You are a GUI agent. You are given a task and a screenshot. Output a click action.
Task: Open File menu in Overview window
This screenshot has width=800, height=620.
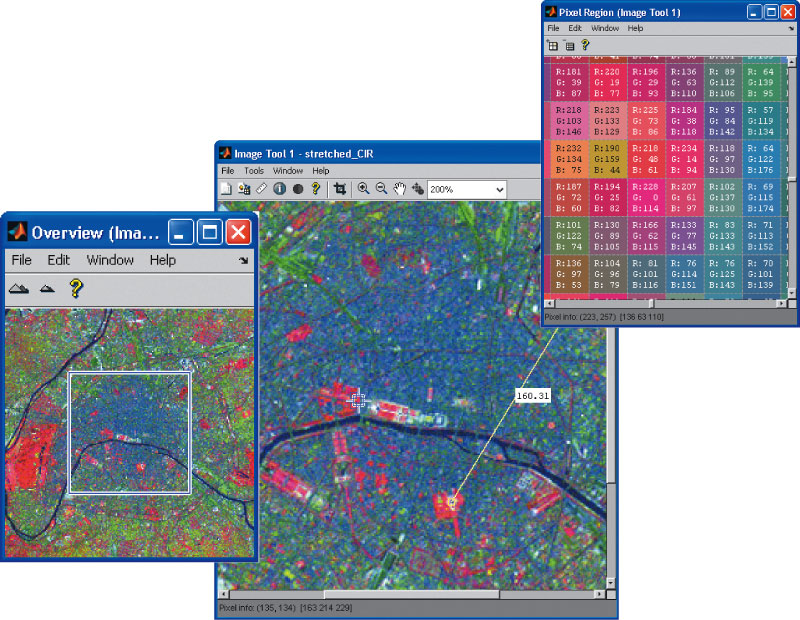21,260
